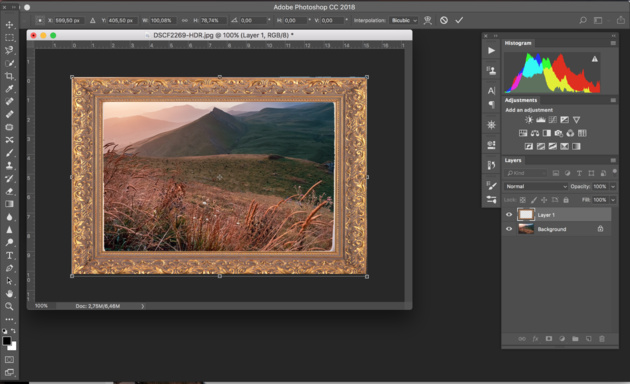
Task: Click the Background layer thumbnail
Action: pos(526,229)
